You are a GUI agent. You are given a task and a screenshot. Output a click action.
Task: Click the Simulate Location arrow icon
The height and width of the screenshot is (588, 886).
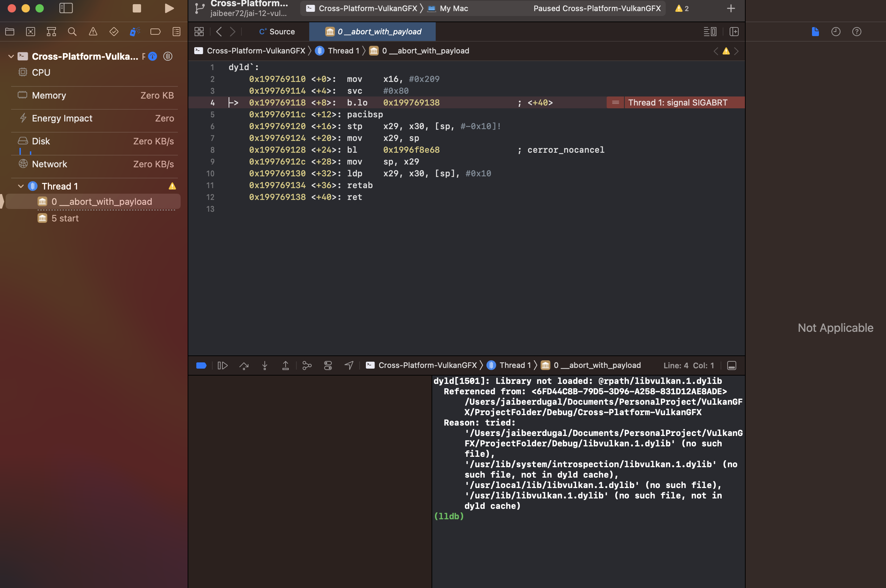tap(348, 365)
